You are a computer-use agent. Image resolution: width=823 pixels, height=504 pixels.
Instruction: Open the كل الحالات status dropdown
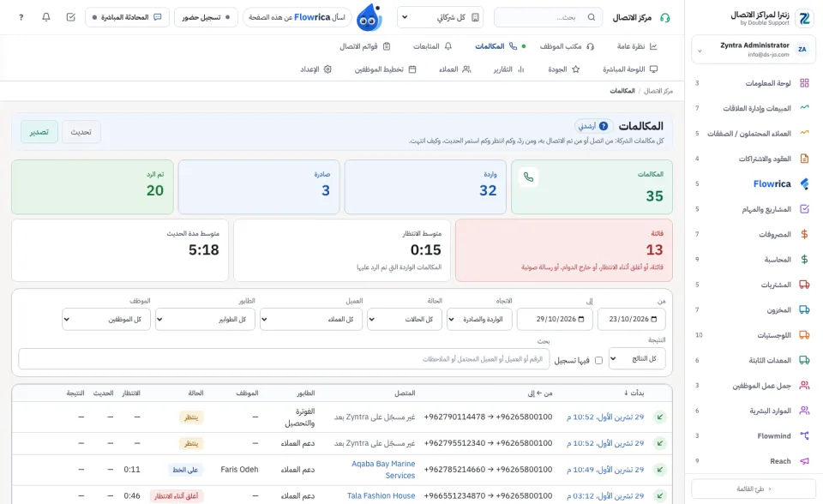(x=405, y=319)
